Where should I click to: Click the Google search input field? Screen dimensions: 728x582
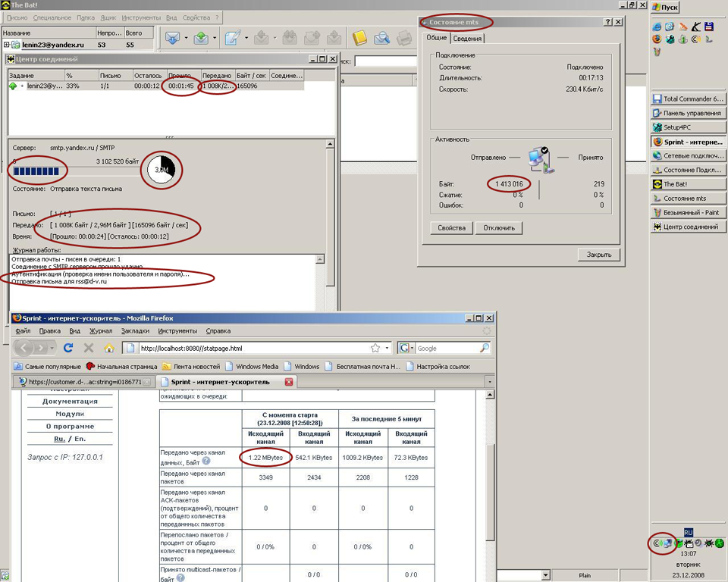point(447,348)
